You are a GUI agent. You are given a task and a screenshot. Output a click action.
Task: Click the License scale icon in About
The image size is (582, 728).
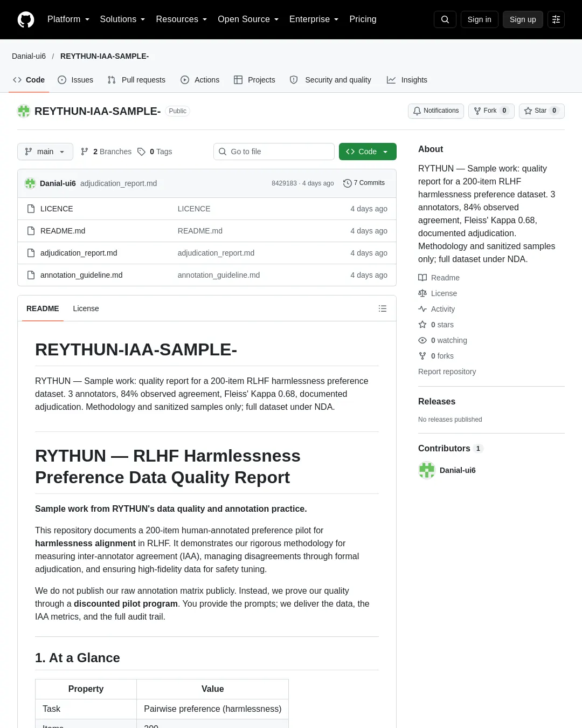point(422,293)
